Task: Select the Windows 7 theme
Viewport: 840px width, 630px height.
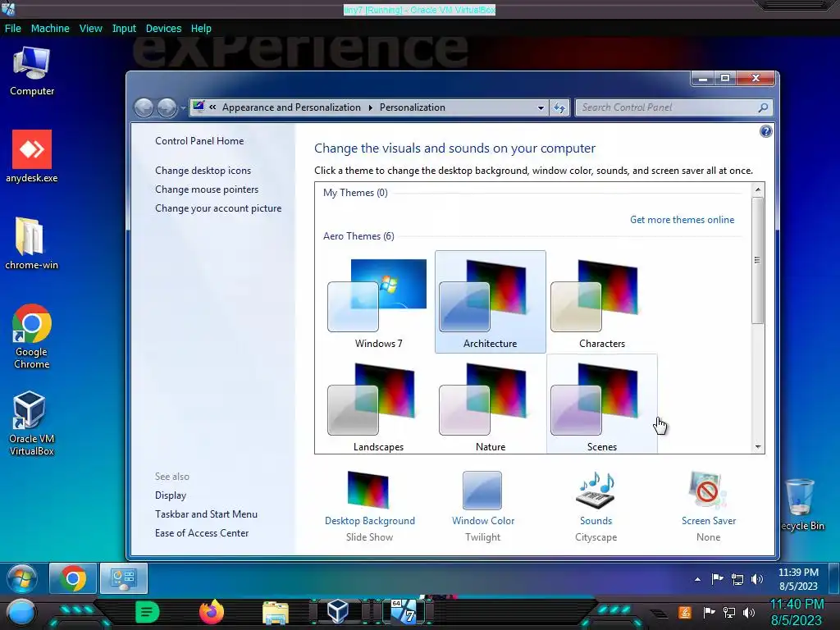Action: point(378,302)
